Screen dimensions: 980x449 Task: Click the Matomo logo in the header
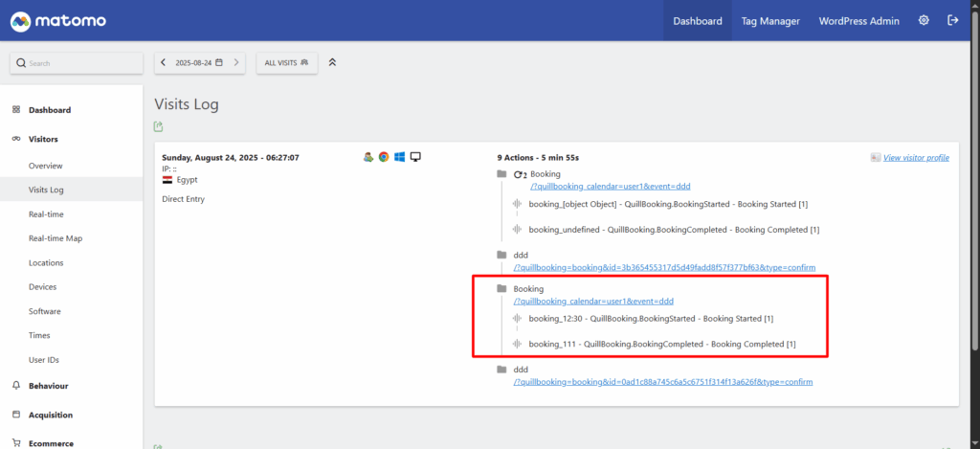[58, 20]
